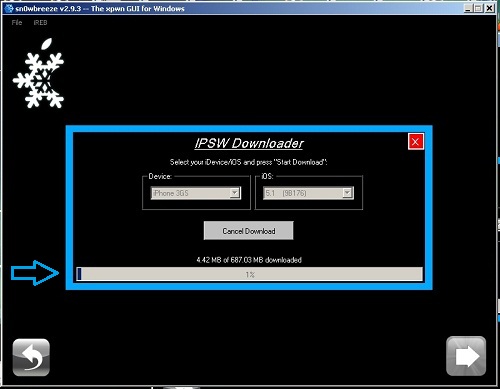Click the download progress bar at 1%
The width and height of the screenshot is (500, 389).
(250, 274)
